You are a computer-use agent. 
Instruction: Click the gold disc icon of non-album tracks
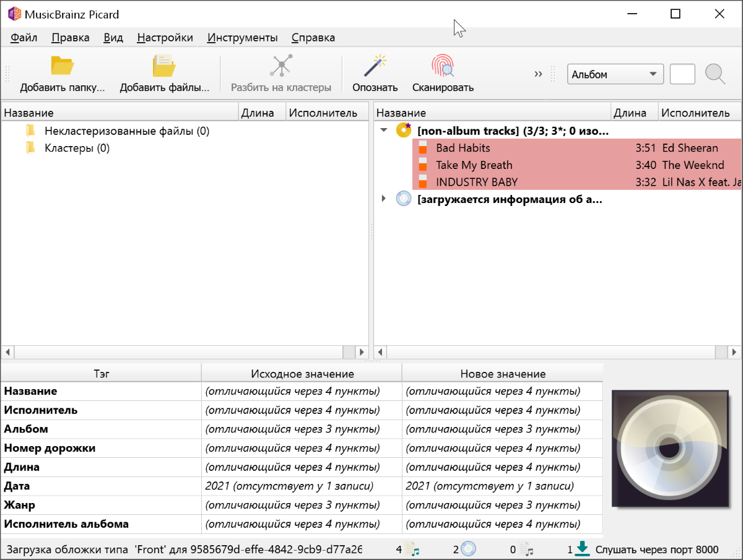click(404, 130)
